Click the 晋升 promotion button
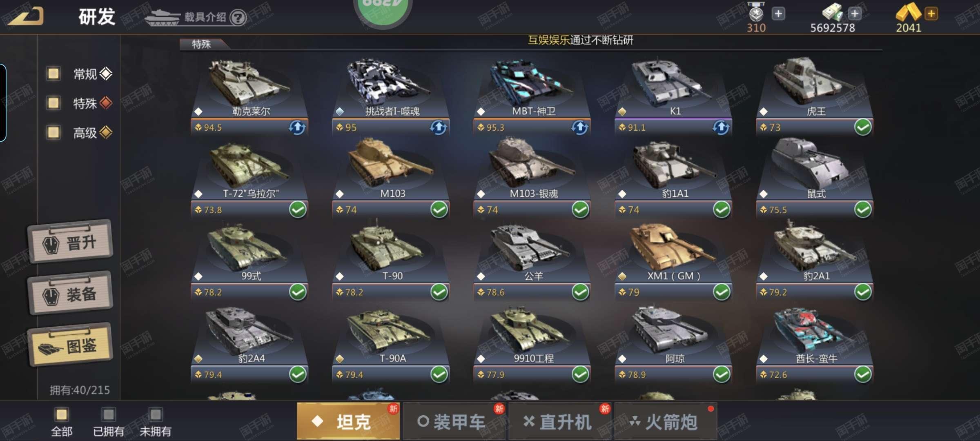This screenshot has width=980, height=441. click(70, 242)
